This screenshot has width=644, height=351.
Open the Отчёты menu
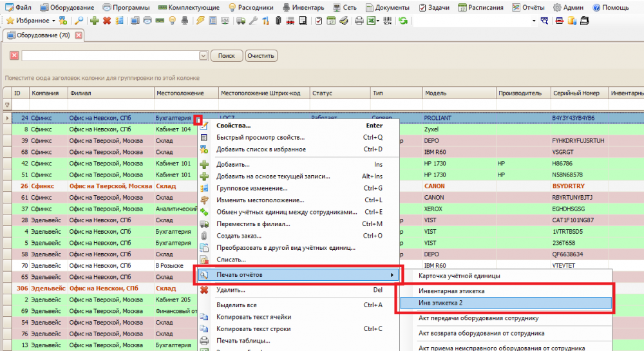tap(528, 7)
